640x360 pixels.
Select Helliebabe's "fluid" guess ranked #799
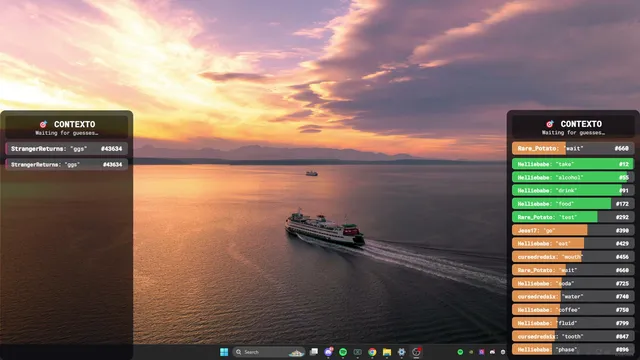coord(573,323)
